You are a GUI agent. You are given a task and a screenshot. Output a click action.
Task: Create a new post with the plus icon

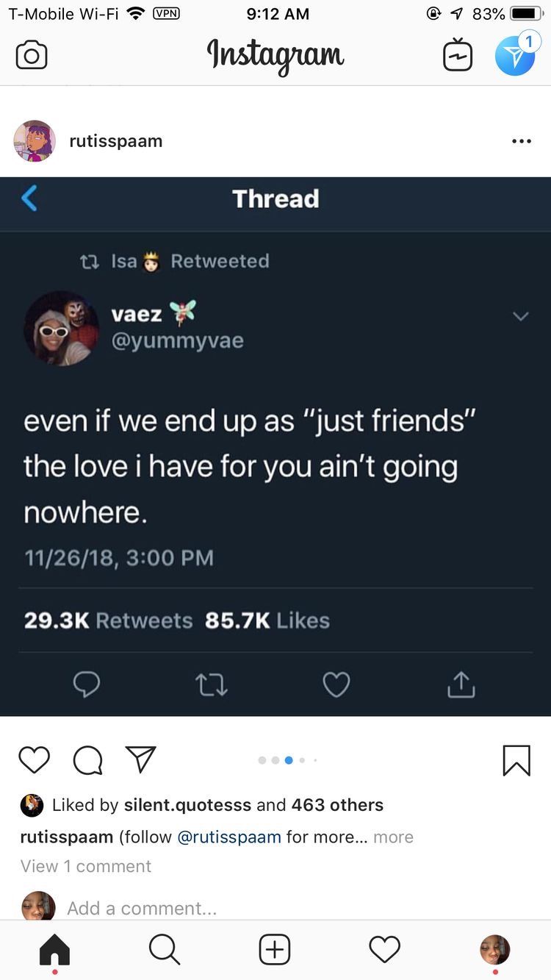[x=275, y=949]
